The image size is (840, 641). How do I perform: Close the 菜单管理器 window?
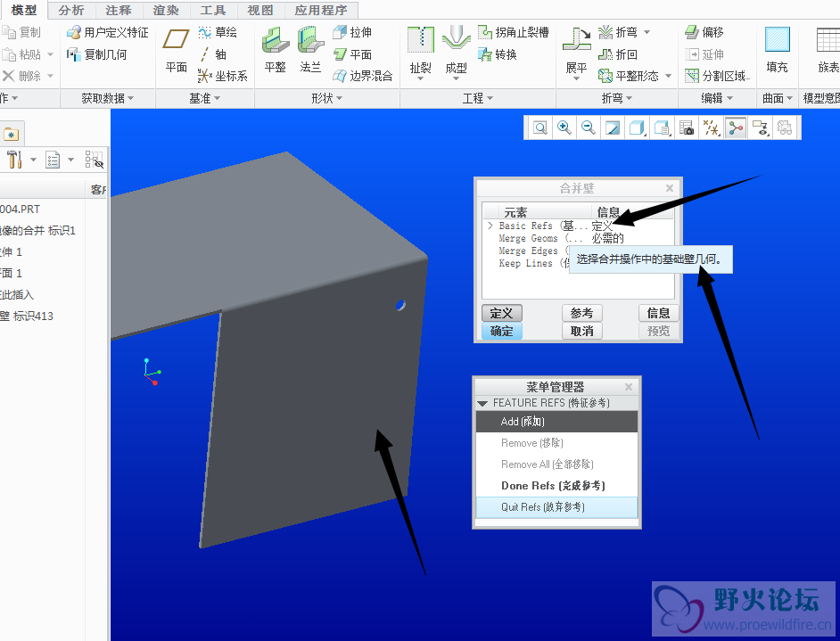click(629, 387)
